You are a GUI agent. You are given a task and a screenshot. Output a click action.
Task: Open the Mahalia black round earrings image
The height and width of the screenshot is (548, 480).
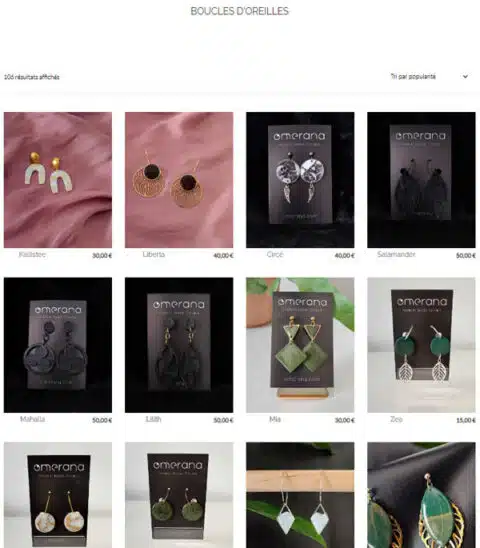point(58,345)
